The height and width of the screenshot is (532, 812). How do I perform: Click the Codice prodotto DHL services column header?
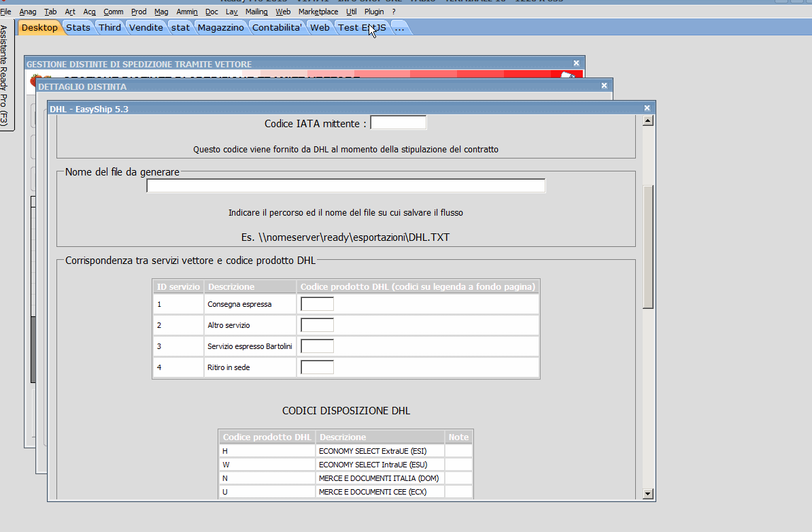tap(418, 286)
